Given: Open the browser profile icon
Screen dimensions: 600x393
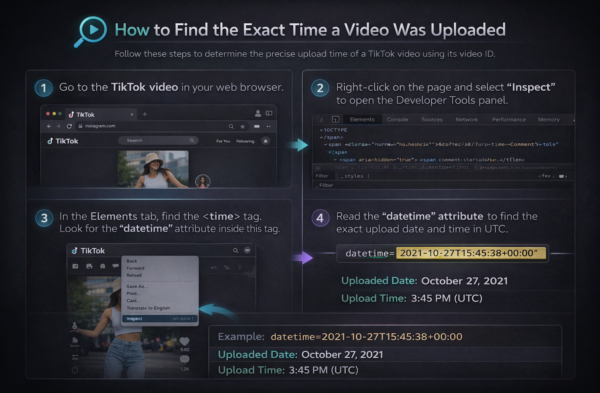Looking at the screenshot, I should [x=258, y=113].
